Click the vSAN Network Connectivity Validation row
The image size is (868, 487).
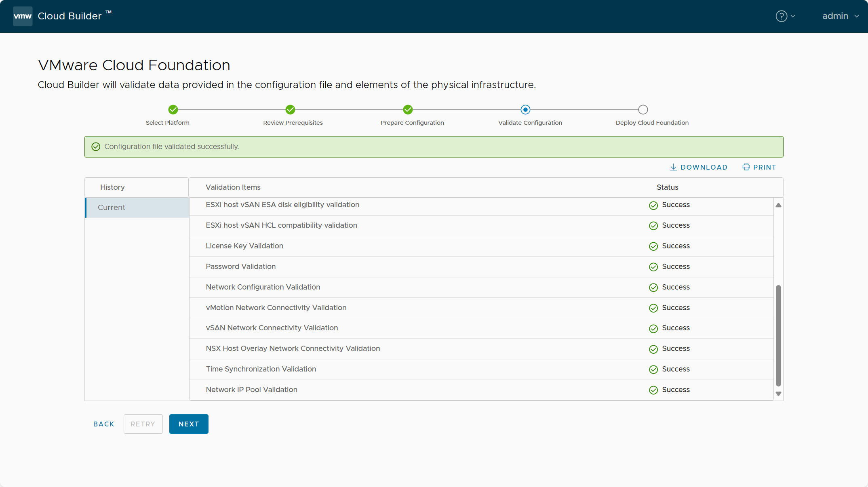click(x=481, y=328)
